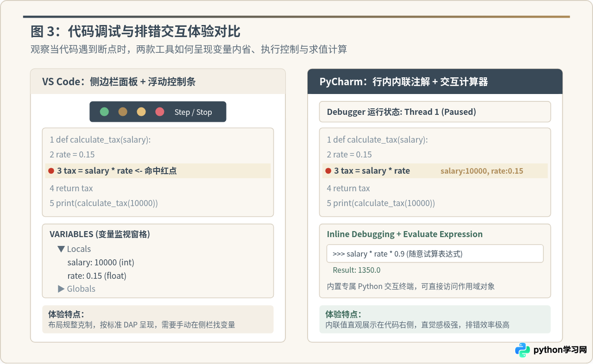This screenshot has height=364, width=593.
Task: Click the red breakpoint dot in the VS Code panel
Action: (x=51, y=171)
